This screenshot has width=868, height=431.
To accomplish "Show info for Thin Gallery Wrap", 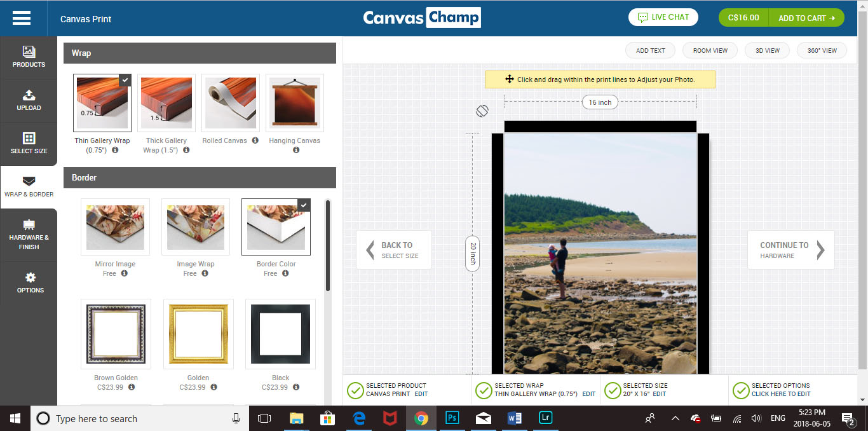I will [115, 150].
